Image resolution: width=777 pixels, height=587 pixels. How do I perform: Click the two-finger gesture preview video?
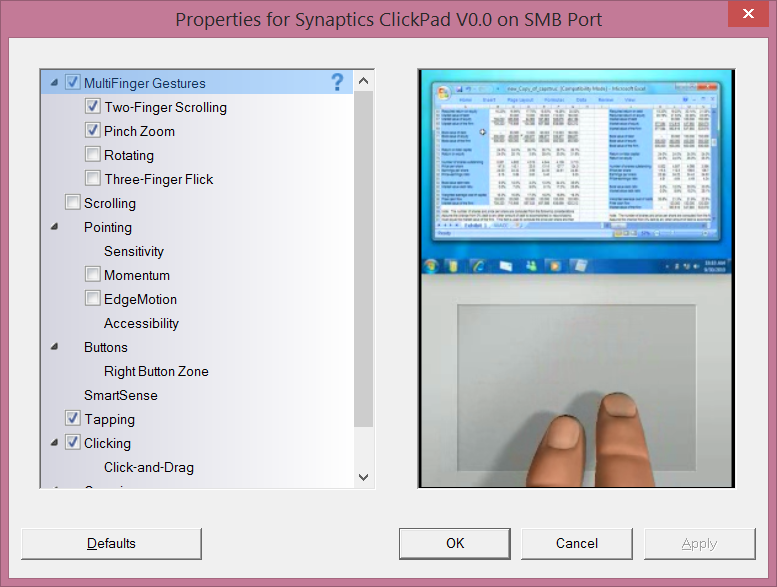click(575, 278)
